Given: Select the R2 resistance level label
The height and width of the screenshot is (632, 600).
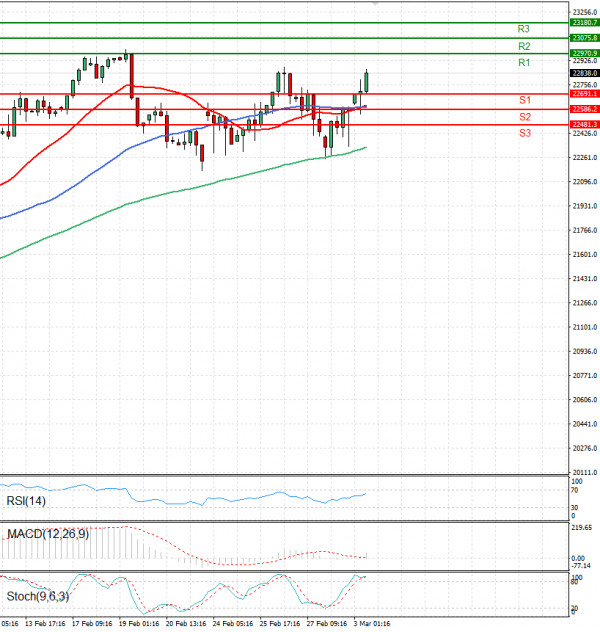Looking at the screenshot, I should pyautogui.click(x=524, y=46).
